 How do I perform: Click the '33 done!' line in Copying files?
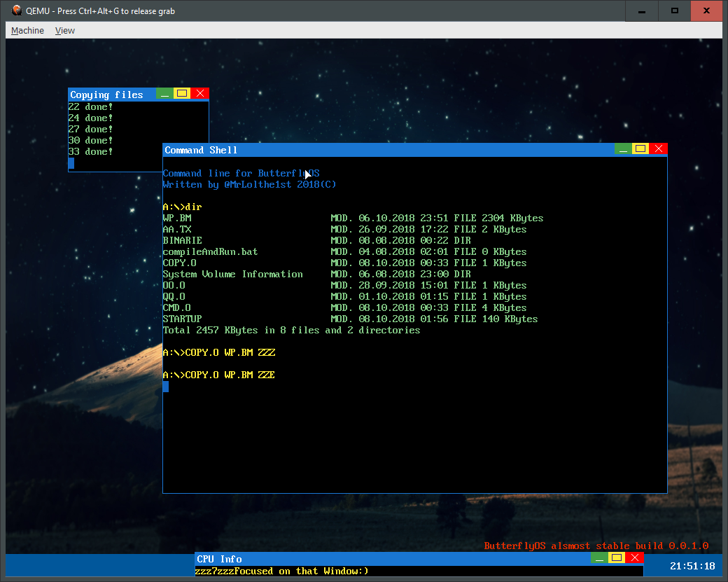90,151
